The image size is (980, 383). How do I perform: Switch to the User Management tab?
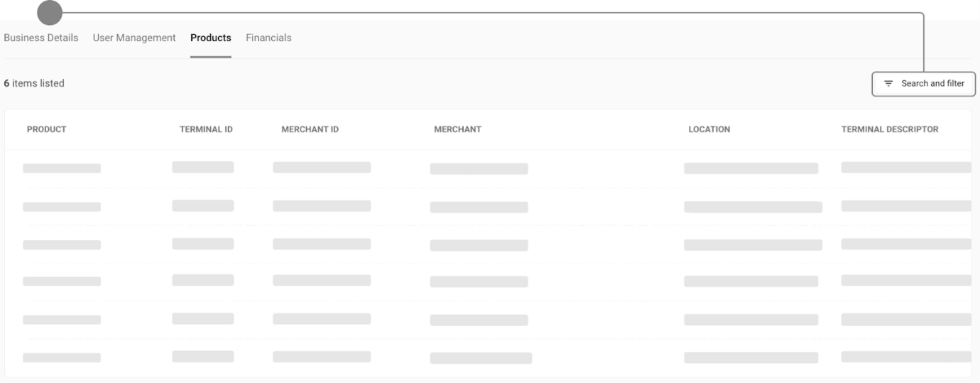134,38
